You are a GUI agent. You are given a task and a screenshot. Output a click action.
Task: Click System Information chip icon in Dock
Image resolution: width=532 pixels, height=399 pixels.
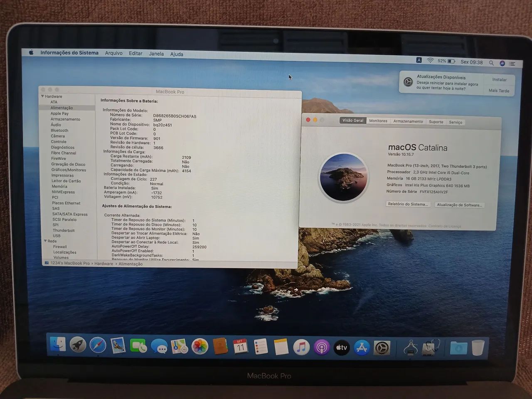pyautogui.click(x=410, y=348)
